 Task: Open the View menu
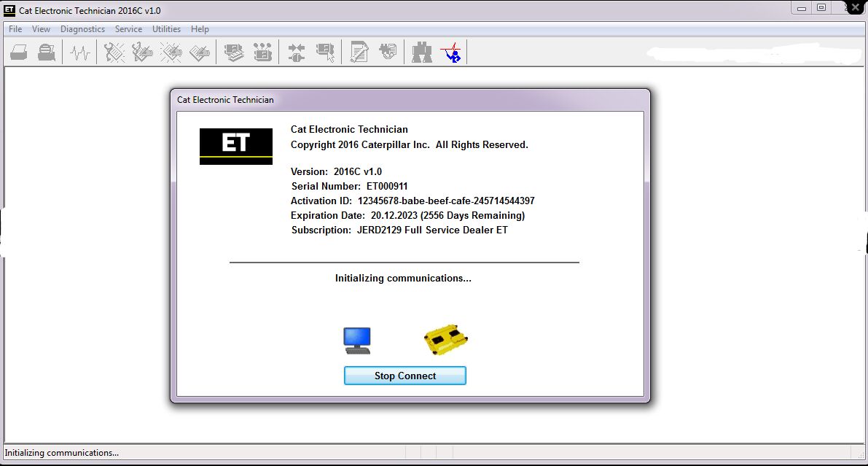[41, 29]
